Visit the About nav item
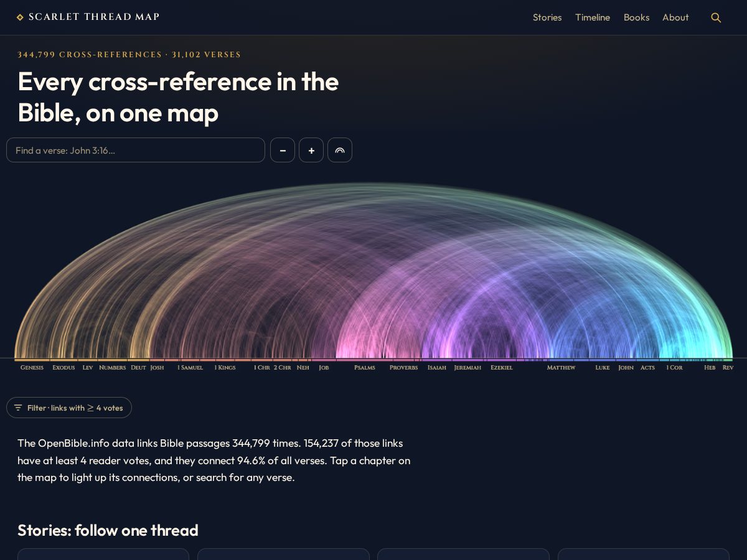This screenshot has height=560, width=747. [x=675, y=17]
